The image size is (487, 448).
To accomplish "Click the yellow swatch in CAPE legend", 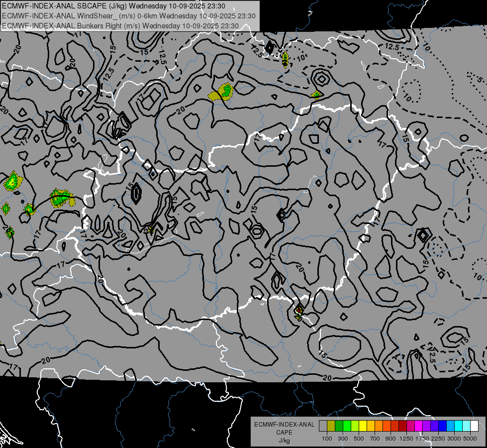I will click(363, 426).
